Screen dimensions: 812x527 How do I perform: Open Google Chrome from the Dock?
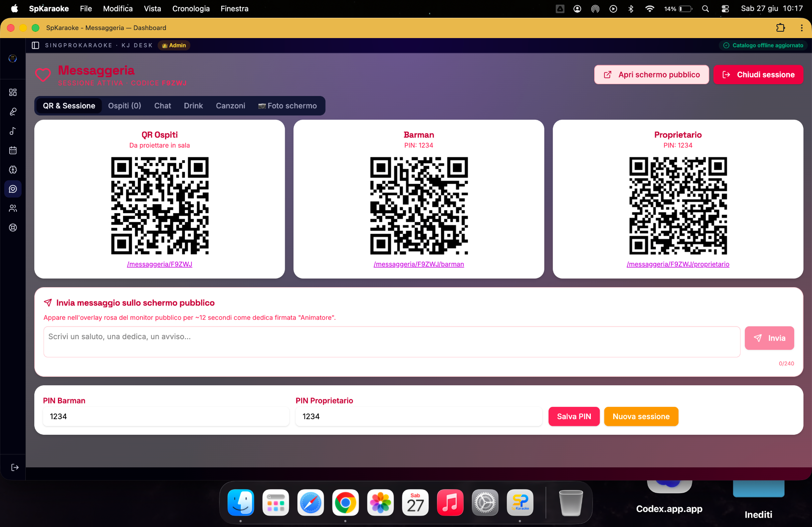point(346,503)
